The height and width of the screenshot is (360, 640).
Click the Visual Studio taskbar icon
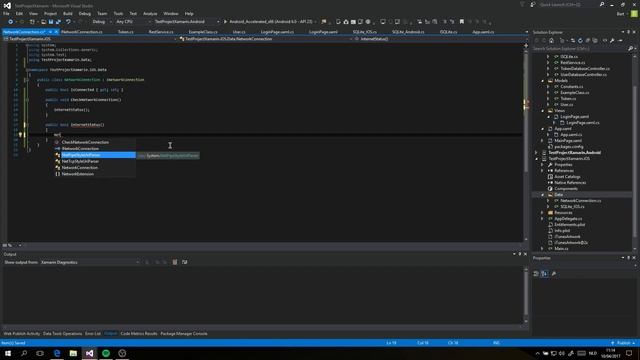point(89,353)
